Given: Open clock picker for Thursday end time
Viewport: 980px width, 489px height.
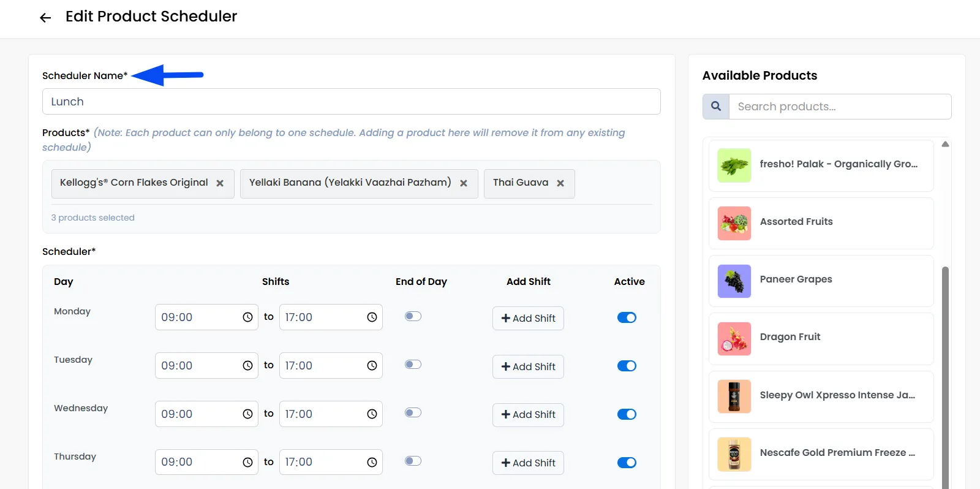Looking at the screenshot, I should (372, 463).
